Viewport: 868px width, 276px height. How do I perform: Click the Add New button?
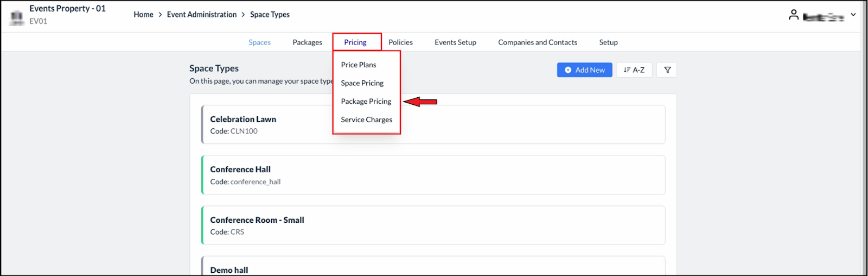pos(584,70)
